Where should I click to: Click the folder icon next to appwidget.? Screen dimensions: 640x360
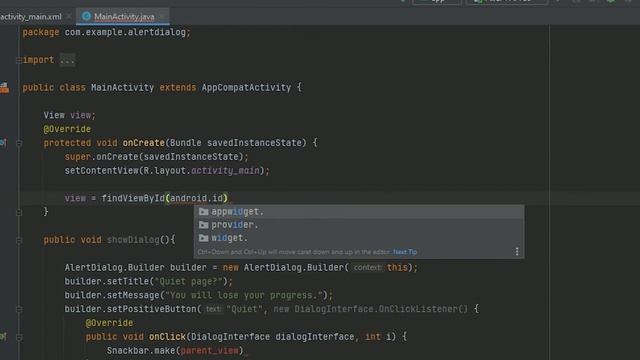203,212
